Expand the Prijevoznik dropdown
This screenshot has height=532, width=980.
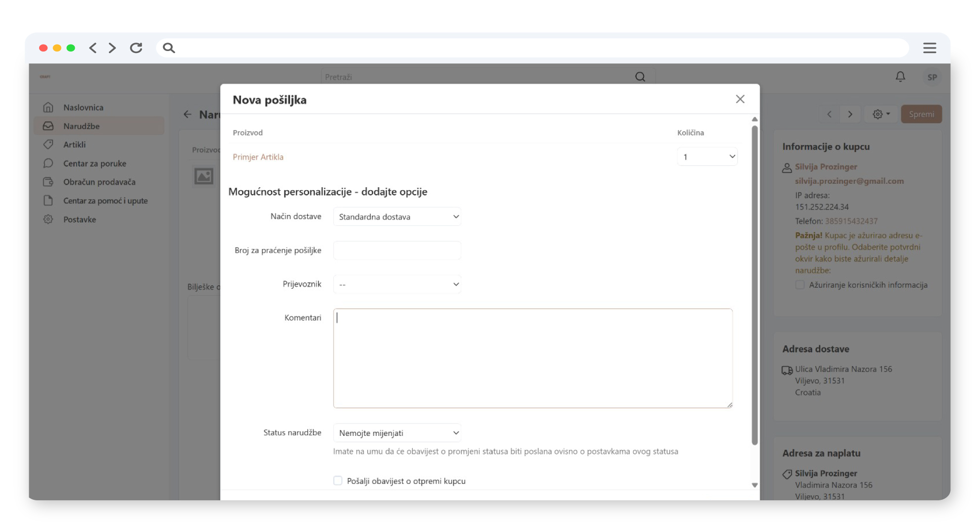(x=397, y=284)
